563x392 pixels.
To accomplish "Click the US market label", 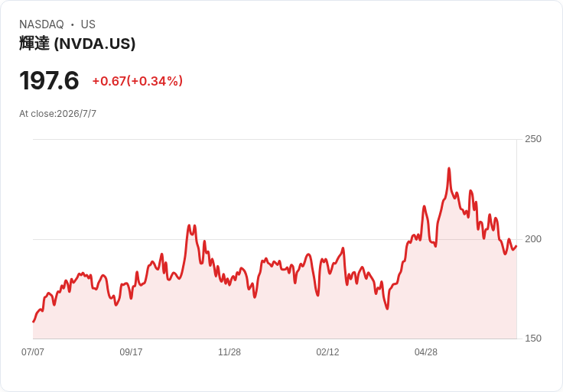I will tap(88, 24).
